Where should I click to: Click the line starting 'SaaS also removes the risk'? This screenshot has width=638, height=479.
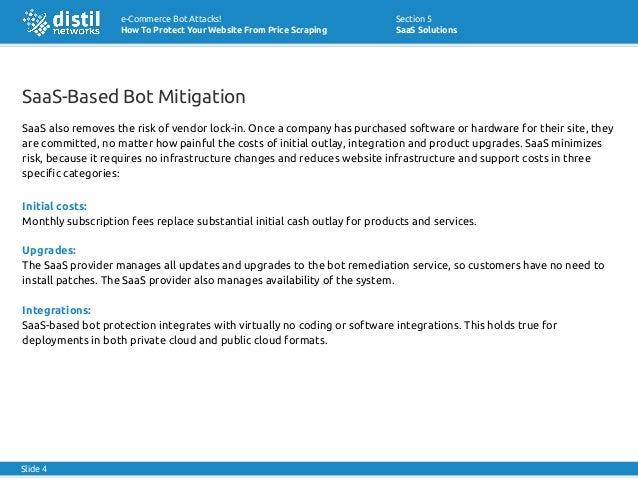point(317,128)
